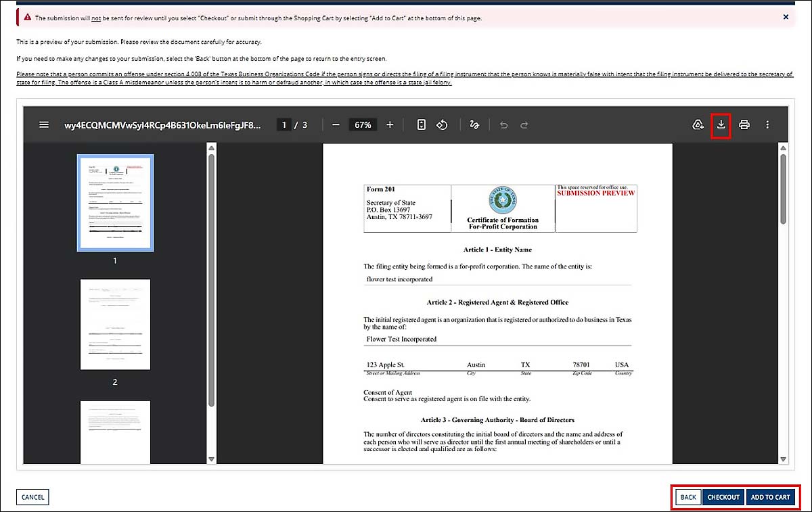Viewport: 812px width, 512px height.
Task: Click the zip code 78701
Action: [x=582, y=365]
